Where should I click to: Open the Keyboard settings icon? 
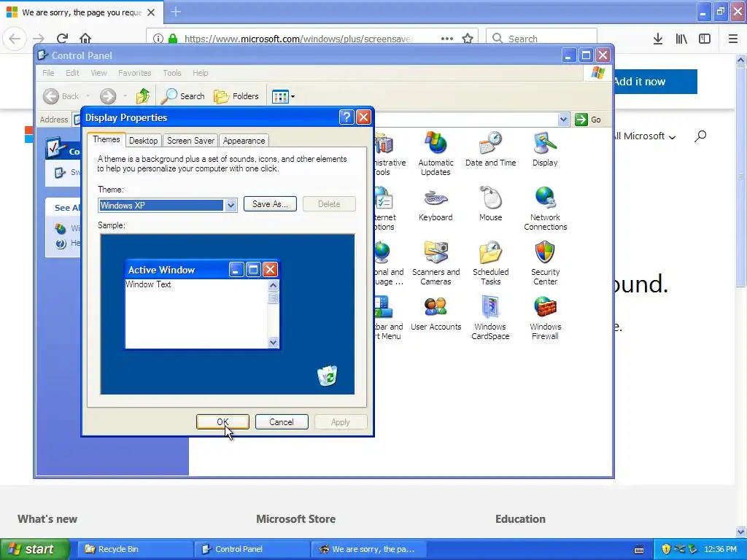coord(436,204)
